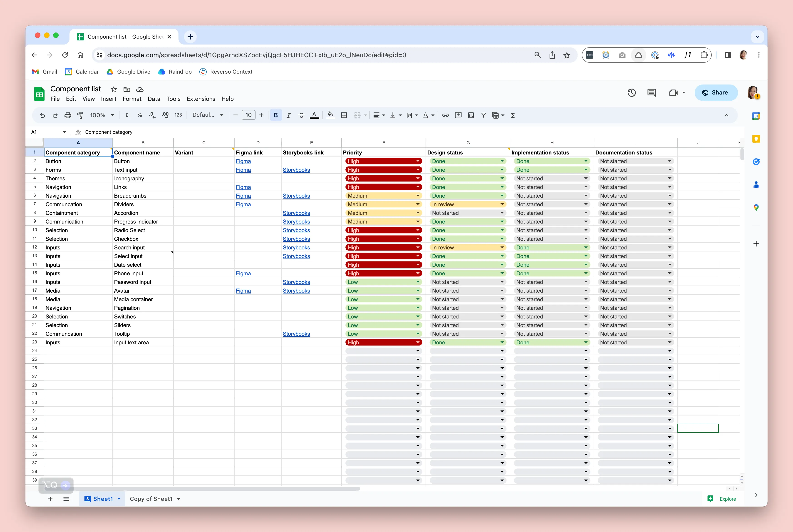The width and height of the screenshot is (793, 532).
Task: Open Gmail bookmark
Action: click(45, 72)
